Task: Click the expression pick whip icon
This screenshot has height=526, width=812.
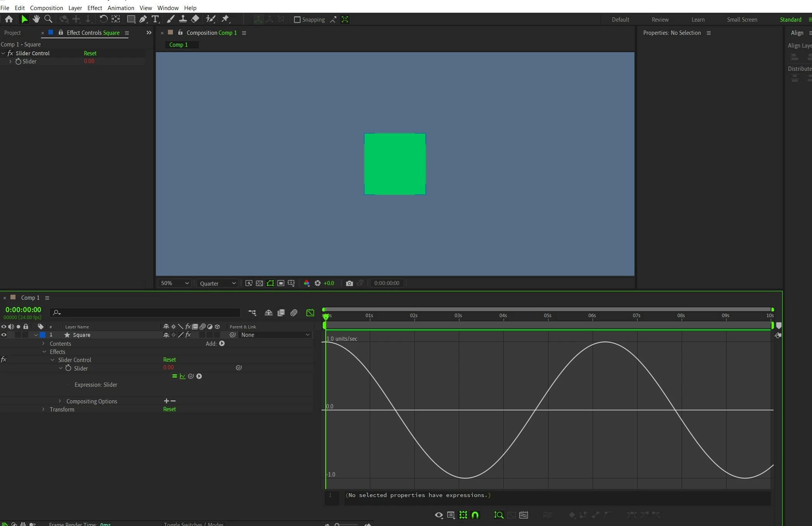Action: click(x=191, y=376)
